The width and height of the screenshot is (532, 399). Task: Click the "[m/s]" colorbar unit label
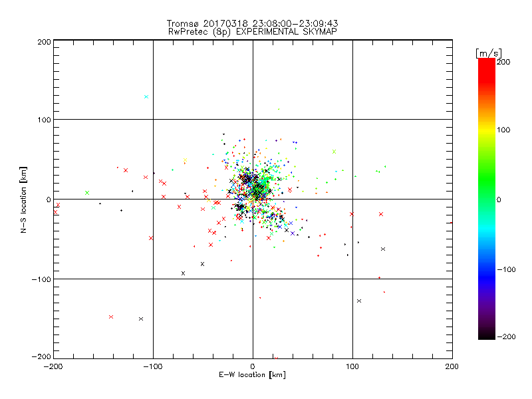(488, 53)
